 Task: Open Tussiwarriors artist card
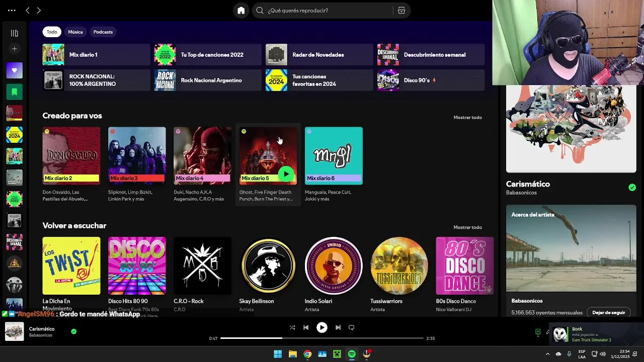point(399,274)
